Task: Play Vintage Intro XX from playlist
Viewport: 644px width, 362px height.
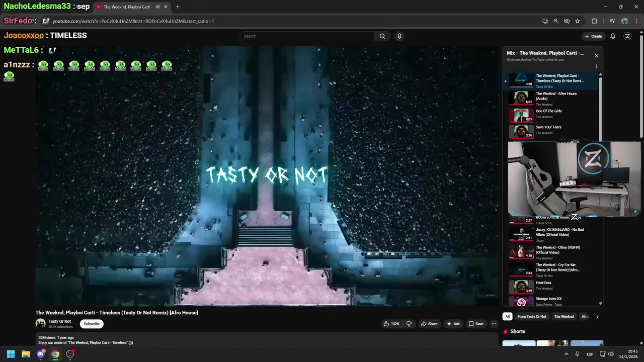Action: (550, 301)
